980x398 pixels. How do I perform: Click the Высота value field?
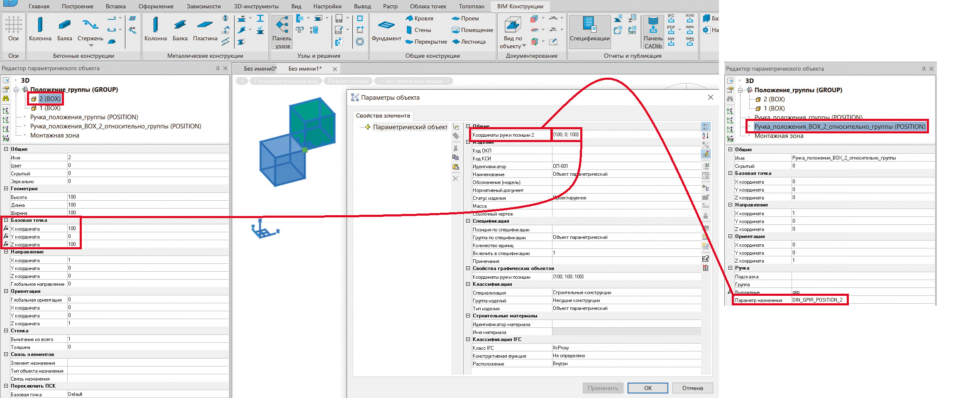(148, 197)
